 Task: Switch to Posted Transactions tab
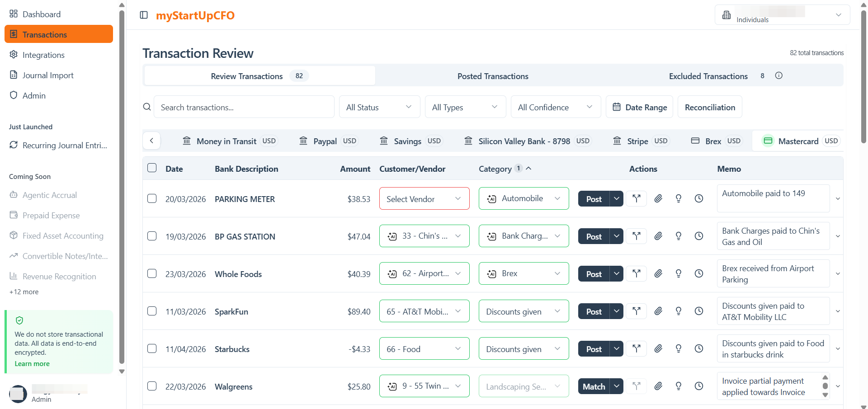click(493, 76)
